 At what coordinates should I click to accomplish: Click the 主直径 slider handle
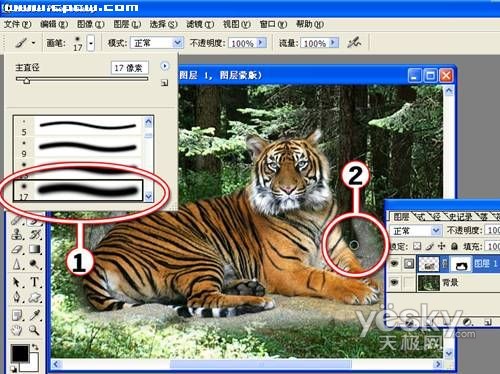point(26,80)
